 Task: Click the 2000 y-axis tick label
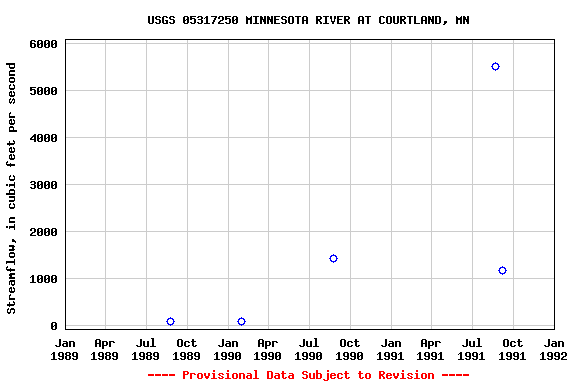[x=43, y=232]
